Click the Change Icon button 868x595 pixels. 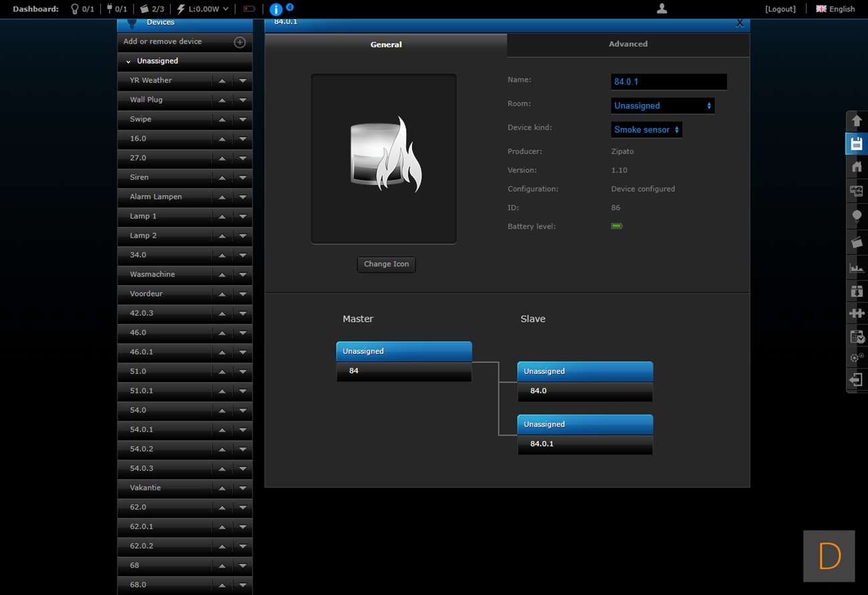[x=386, y=264]
